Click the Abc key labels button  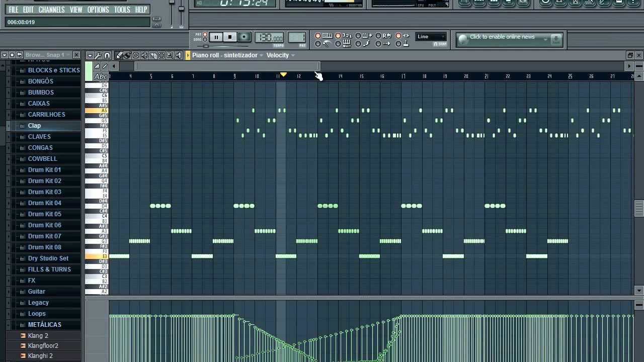101,76
